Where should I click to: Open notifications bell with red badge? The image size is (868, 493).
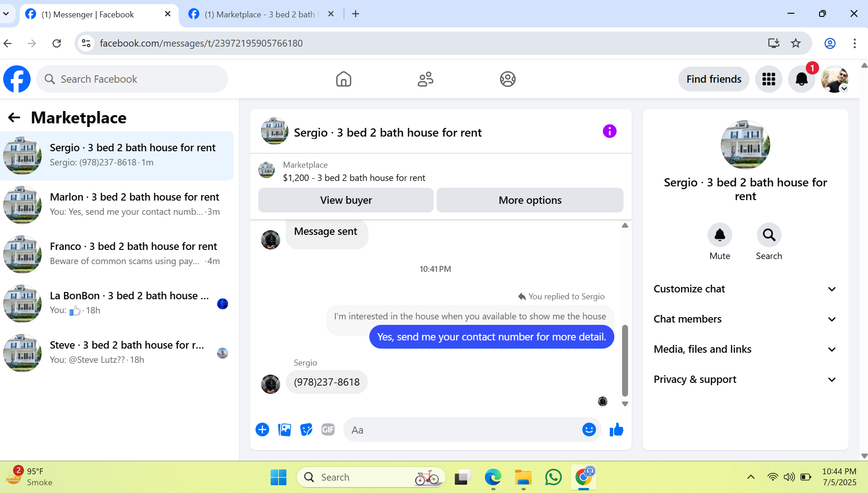(x=802, y=79)
